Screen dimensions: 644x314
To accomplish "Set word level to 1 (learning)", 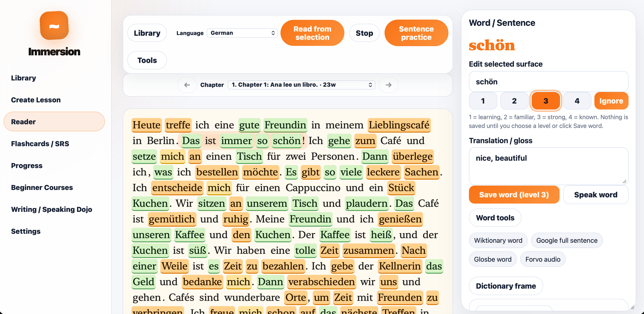I will 483,101.
